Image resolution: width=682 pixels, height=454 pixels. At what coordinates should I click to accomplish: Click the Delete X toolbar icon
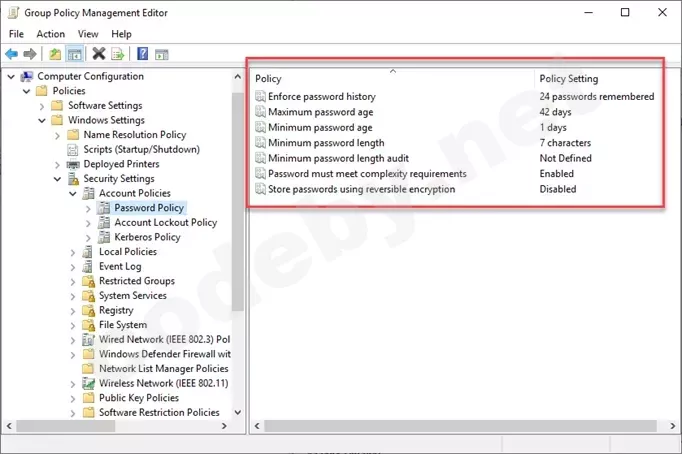click(x=99, y=54)
